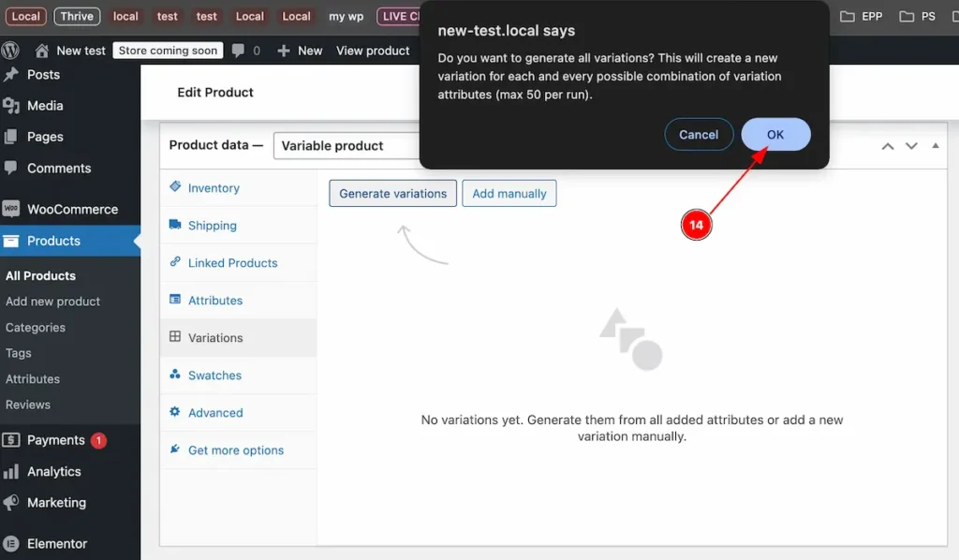The image size is (959, 560).
Task: Click the plus icon next to New
Action: click(x=283, y=51)
